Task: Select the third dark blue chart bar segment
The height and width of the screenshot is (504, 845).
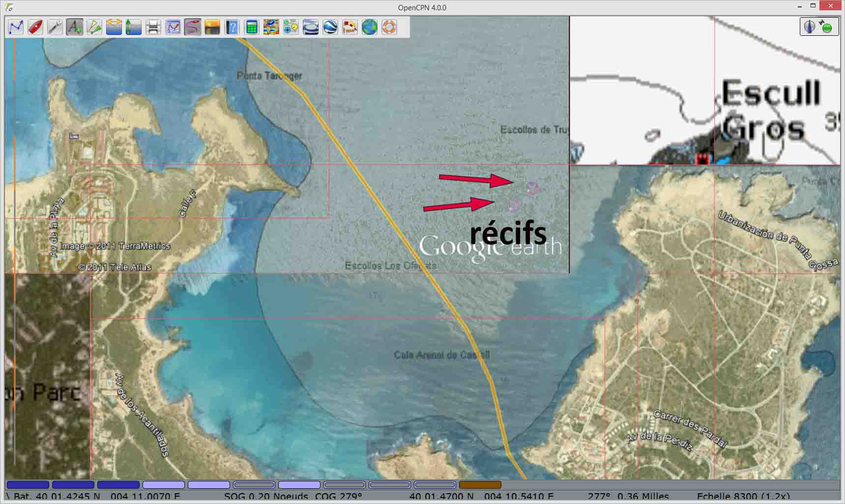Action: click(x=118, y=485)
